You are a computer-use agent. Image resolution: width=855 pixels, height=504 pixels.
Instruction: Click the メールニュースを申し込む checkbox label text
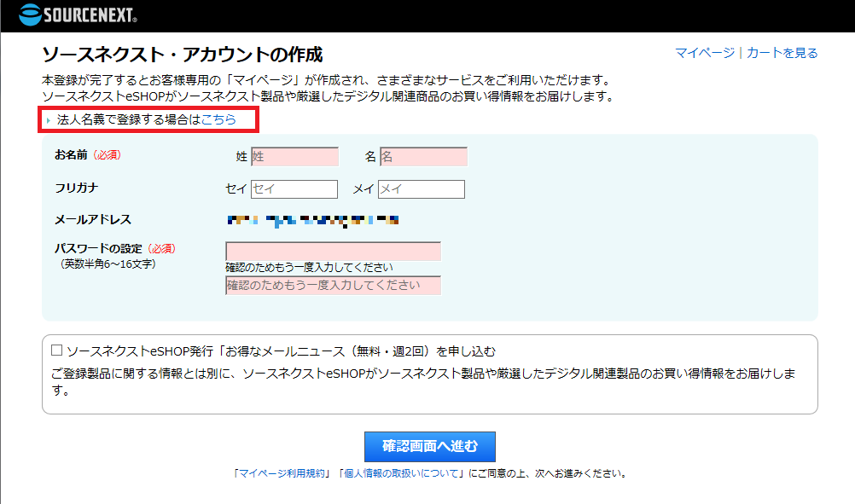(x=282, y=350)
